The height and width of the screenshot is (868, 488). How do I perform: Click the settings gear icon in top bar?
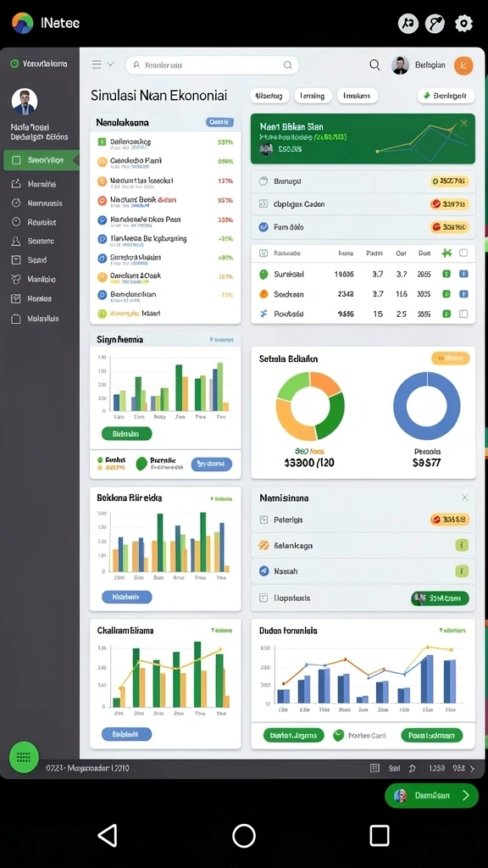[463, 23]
